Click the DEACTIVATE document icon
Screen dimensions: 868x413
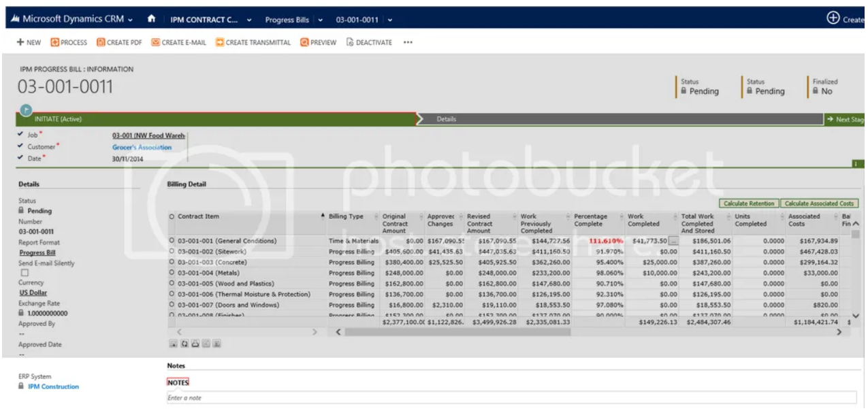tap(351, 42)
